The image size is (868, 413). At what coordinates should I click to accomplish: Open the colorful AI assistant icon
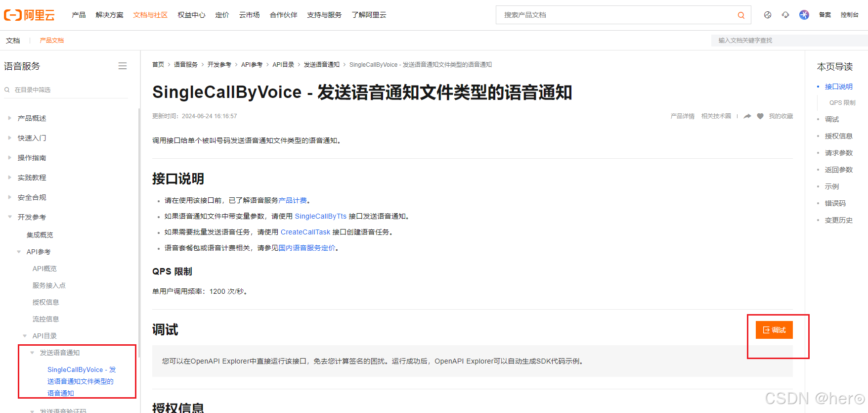click(804, 15)
